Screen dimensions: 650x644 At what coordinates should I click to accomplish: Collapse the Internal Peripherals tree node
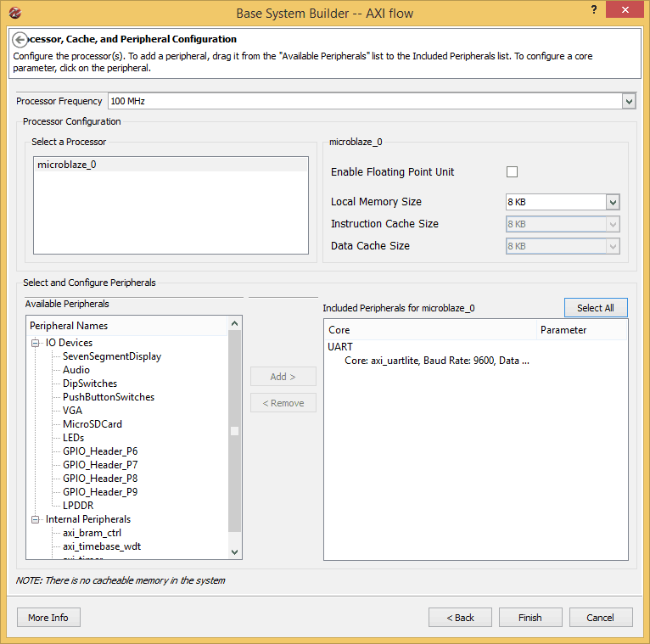tap(36, 519)
